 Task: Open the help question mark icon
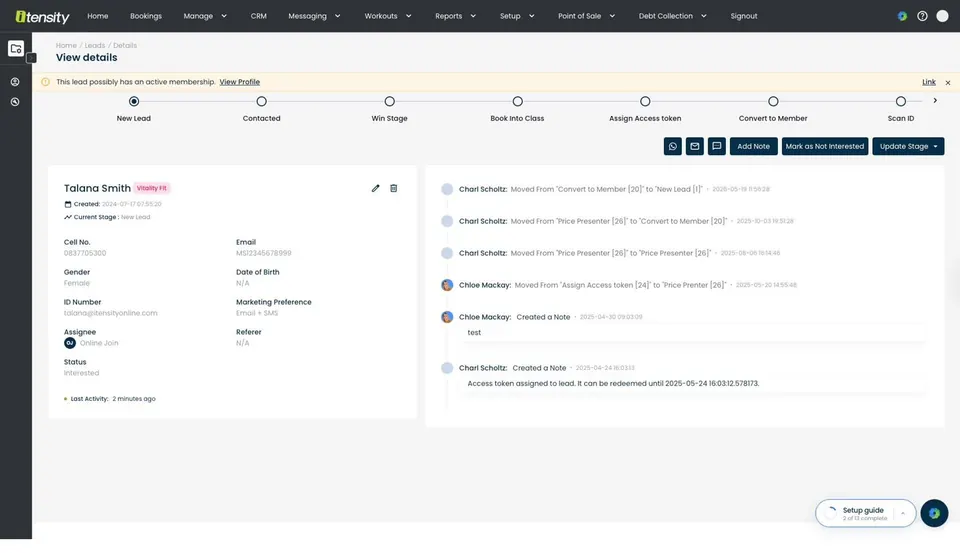click(x=922, y=16)
